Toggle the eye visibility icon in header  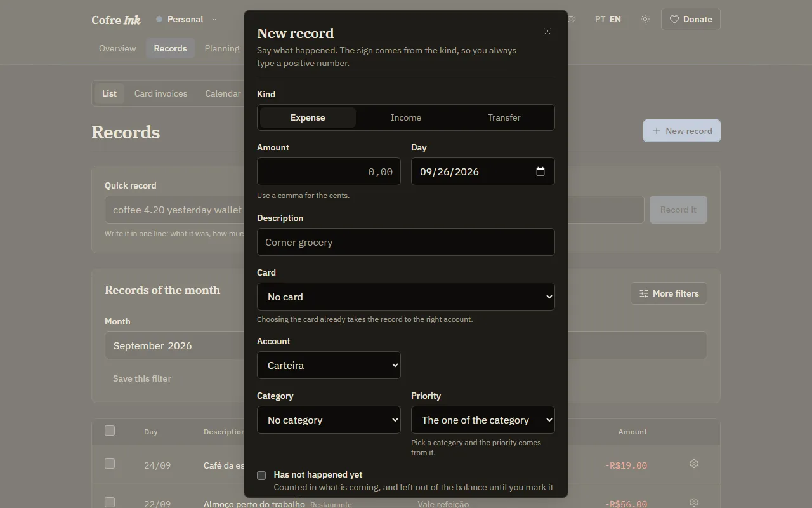click(572, 19)
